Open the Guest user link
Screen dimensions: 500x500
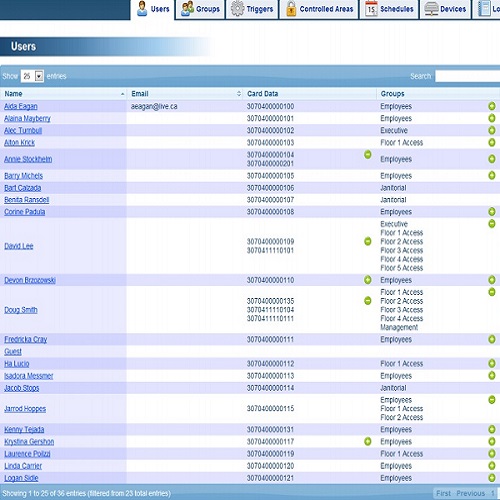tap(13, 352)
